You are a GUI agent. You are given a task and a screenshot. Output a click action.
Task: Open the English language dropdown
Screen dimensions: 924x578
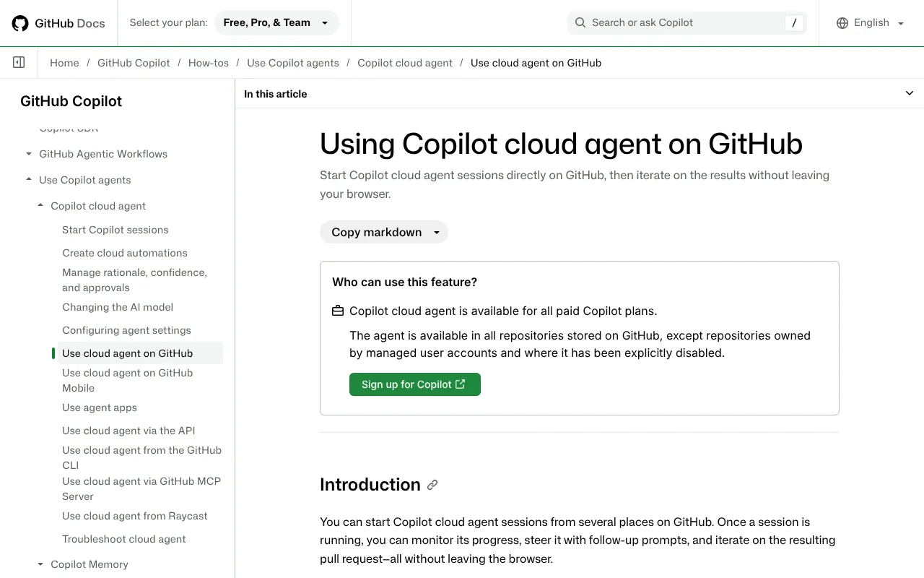click(871, 22)
